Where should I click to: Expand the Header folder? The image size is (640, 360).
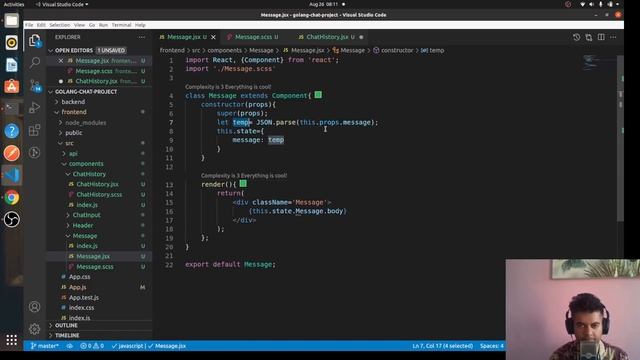[82, 225]
